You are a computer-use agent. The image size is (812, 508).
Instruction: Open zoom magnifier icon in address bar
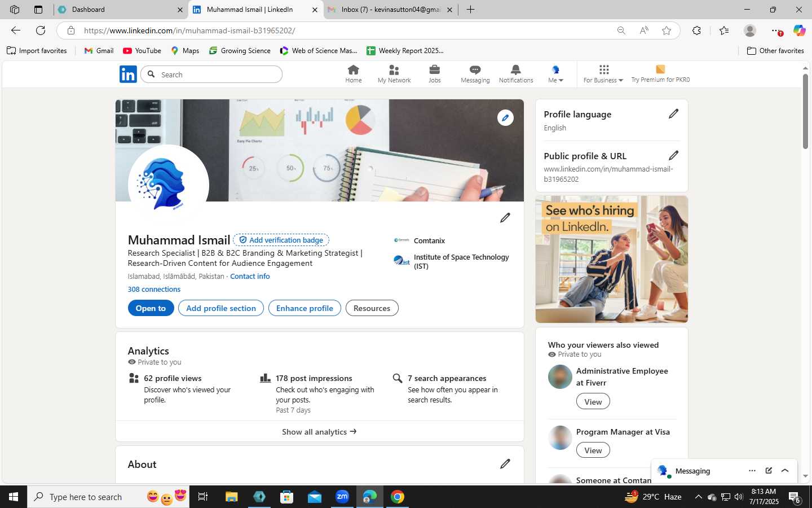[x=621, y=30]
